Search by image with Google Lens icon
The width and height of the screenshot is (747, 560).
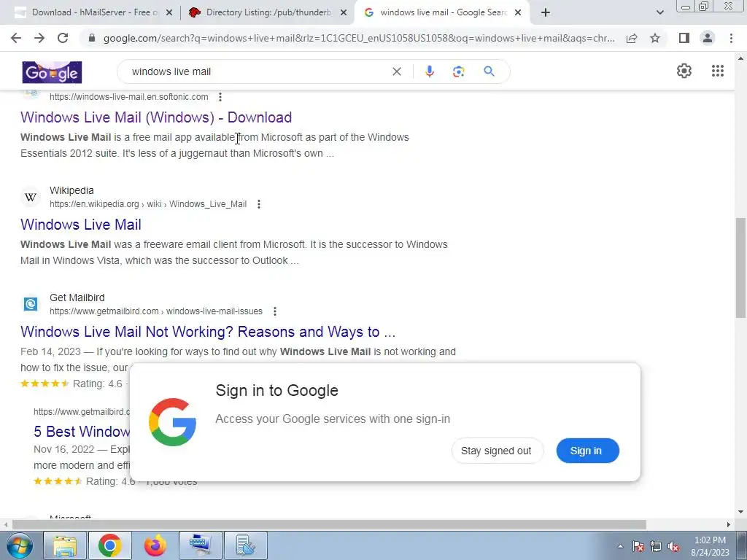pos(458,71)
